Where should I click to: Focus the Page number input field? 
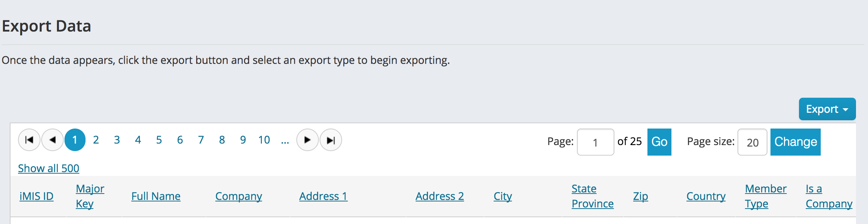click(x=595, y=142)
